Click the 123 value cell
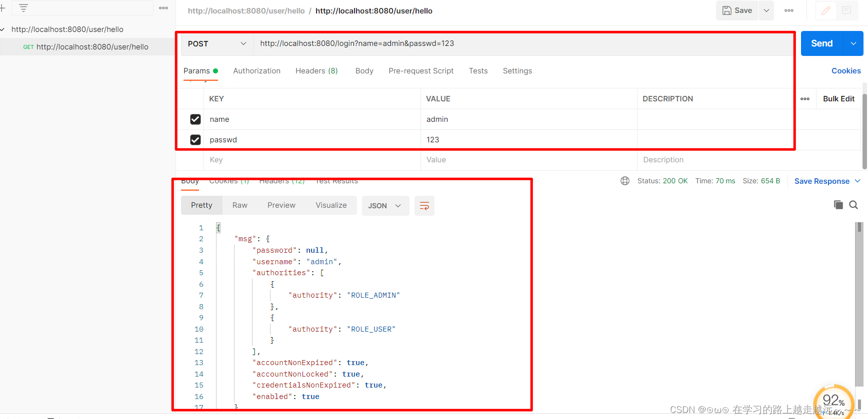The width and height of the screenshot is (868, 419). point(528,140)
